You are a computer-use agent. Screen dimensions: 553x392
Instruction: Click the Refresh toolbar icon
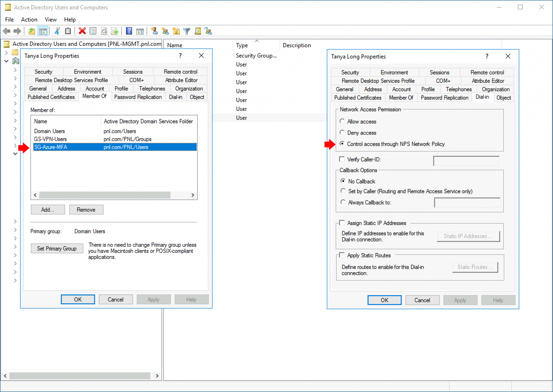point(104,31)
